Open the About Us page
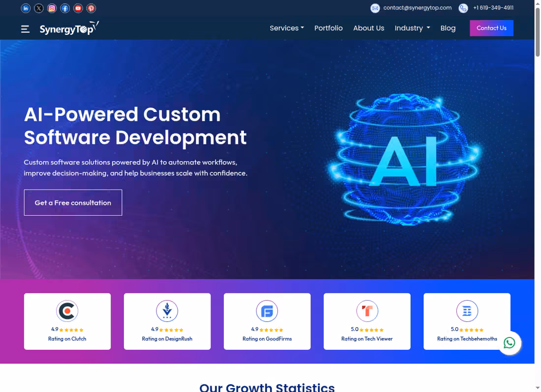Screen dimensions: 541x392 coord(368,28)
